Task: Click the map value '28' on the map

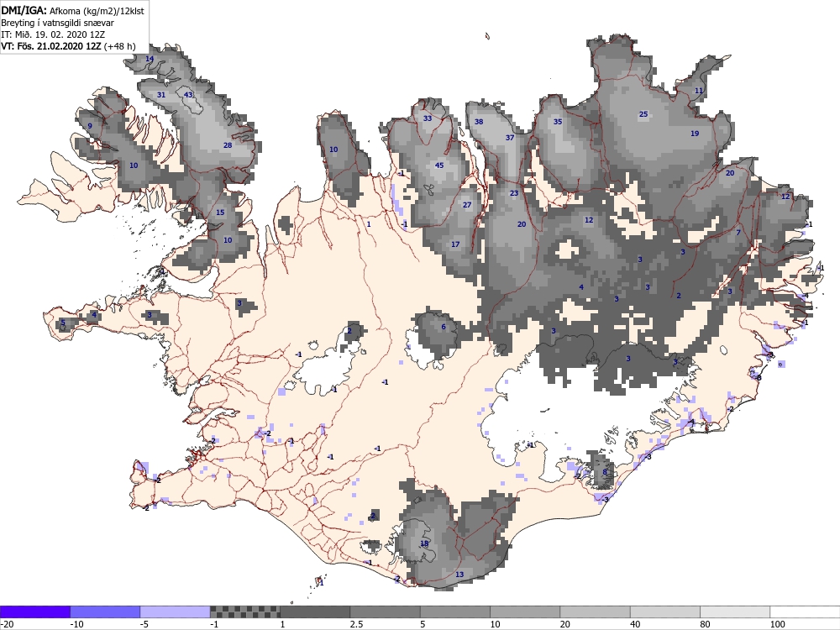Action: tap(228, 145)
